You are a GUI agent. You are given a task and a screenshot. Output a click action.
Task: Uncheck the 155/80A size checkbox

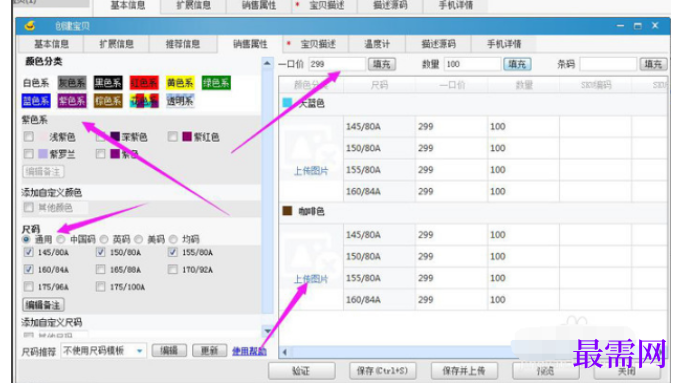coord(173,252)
